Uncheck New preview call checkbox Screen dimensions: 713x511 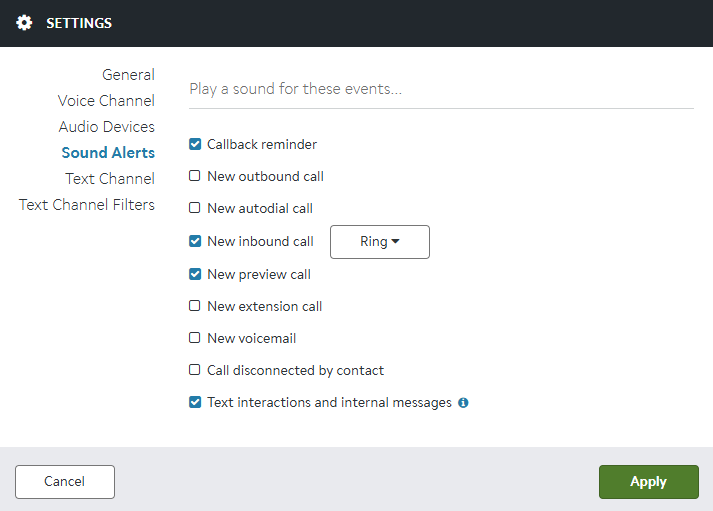point(195,274)
